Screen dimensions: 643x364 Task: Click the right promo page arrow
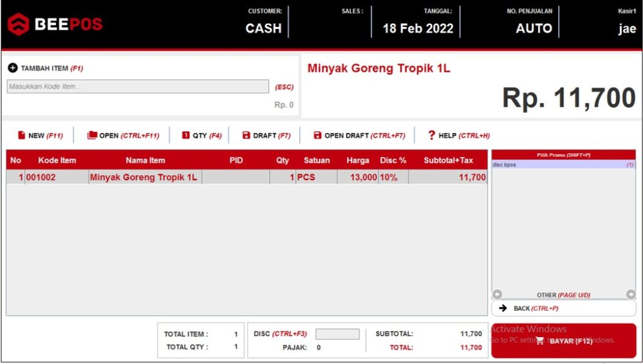pyautogui.click(x=630, y=294)
